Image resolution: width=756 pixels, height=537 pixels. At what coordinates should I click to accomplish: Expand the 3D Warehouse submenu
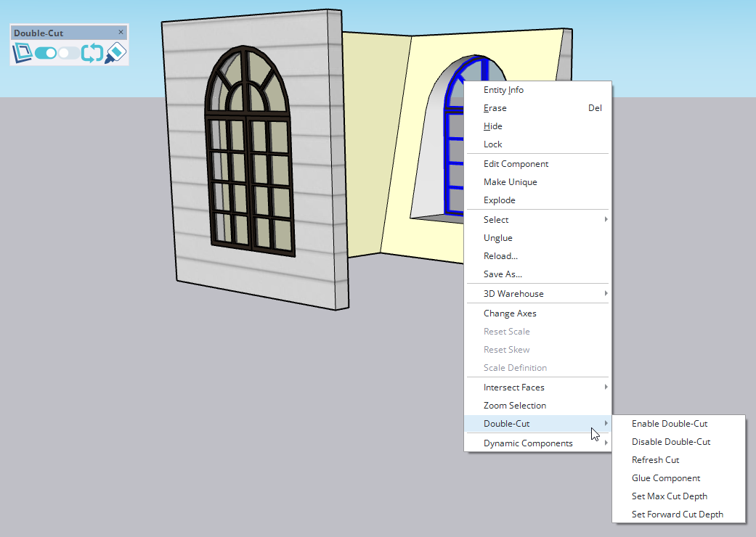(537, 294)
